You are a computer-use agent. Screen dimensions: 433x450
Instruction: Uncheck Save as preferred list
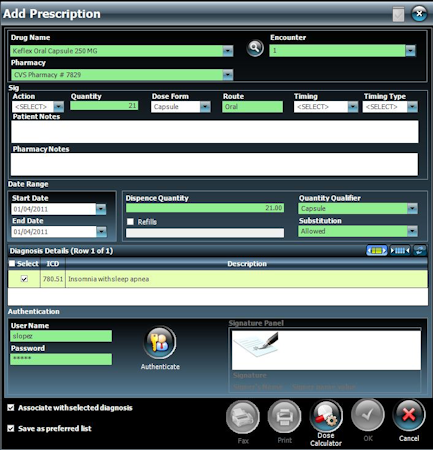click(11, 428)
